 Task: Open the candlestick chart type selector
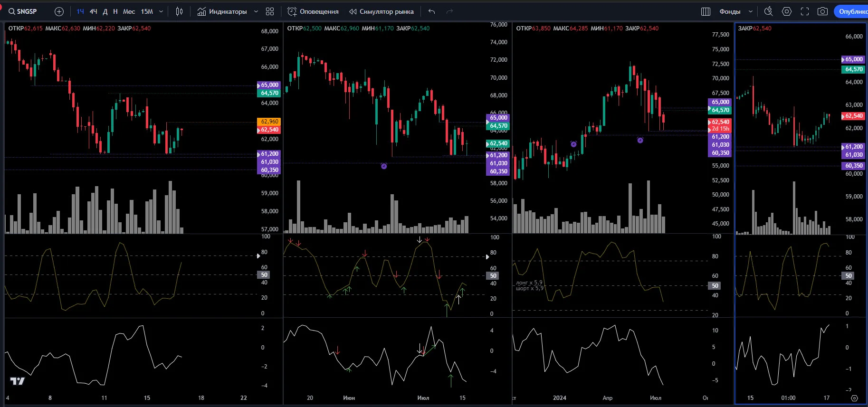pos(179,11)
